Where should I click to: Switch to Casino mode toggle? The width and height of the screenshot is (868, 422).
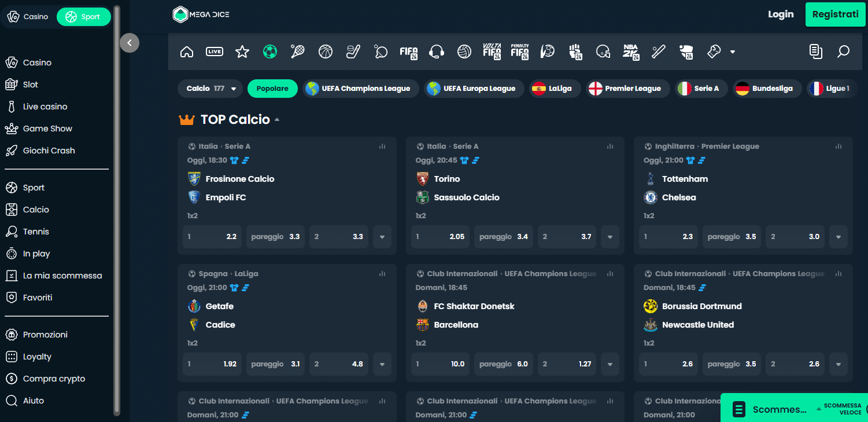pos(28,17)
